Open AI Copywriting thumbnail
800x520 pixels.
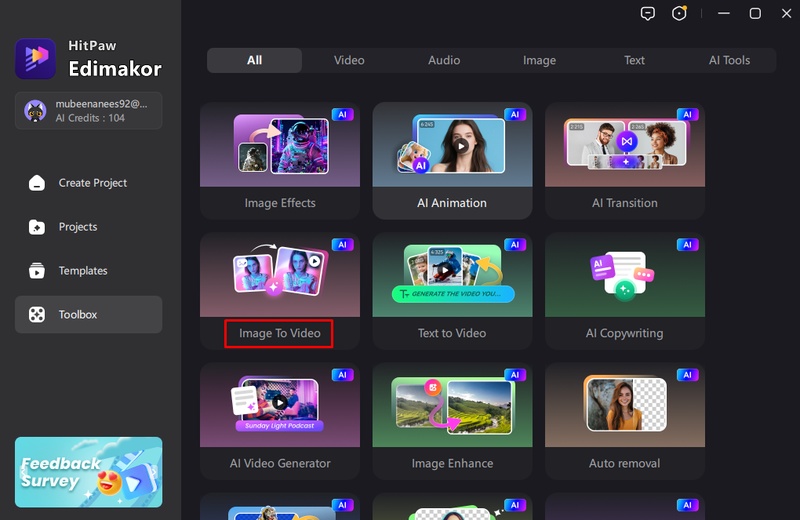624,275
